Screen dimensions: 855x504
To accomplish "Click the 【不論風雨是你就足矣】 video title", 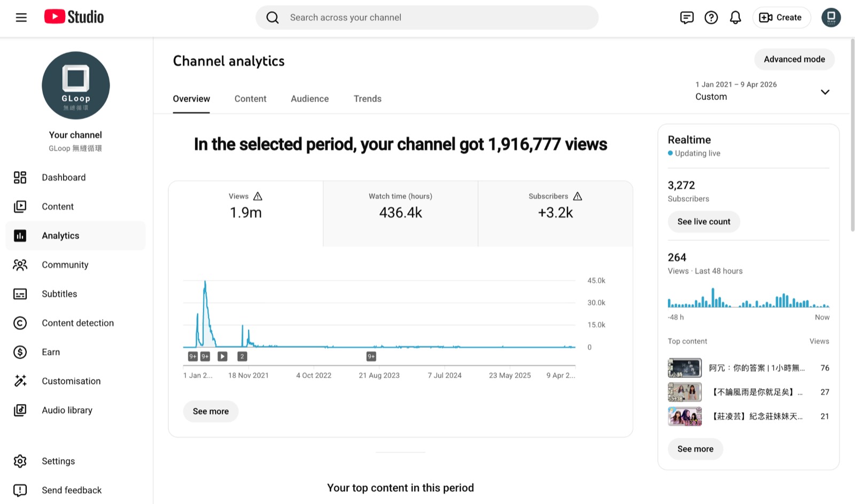I will 757,392.
